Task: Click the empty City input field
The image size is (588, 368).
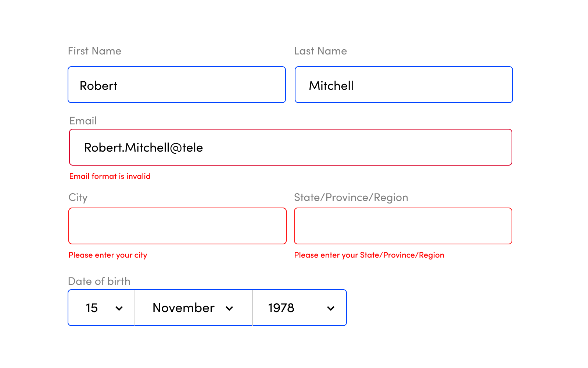Action: pos(177,226)
